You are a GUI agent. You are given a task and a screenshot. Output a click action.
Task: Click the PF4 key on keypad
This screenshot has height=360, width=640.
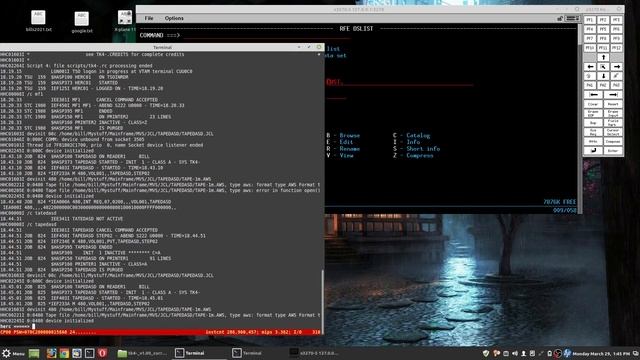[x=589, y=29]
